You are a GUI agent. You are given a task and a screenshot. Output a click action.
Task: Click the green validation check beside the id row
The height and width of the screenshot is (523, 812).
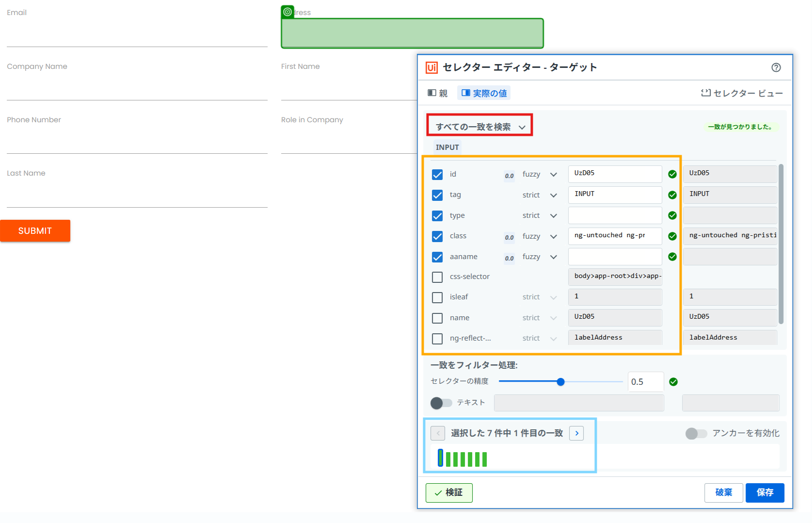click(672, 174)
